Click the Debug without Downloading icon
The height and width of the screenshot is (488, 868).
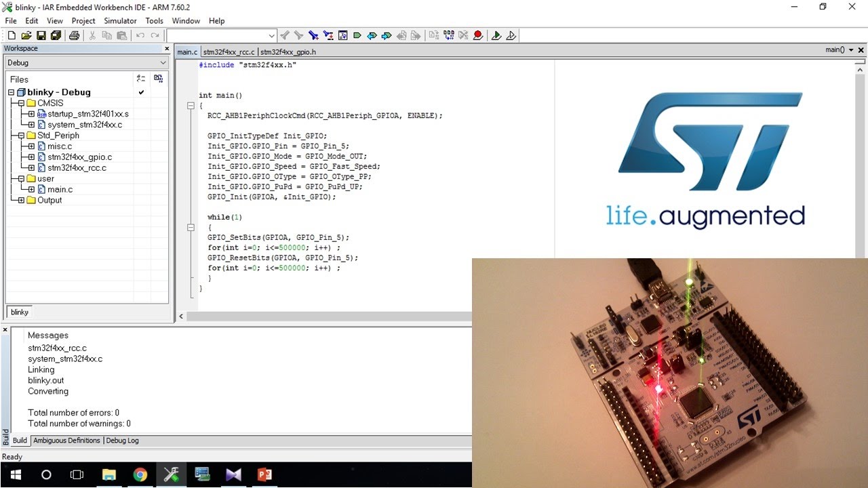(511, 35)
